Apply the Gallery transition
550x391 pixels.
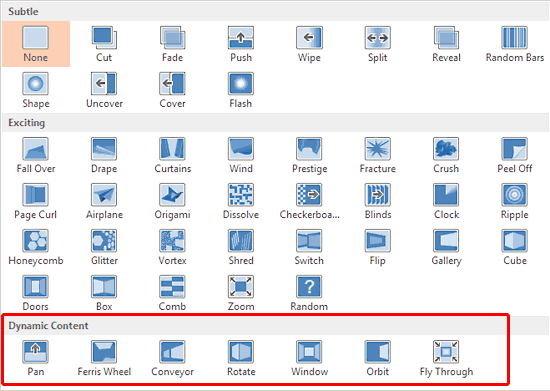446,247
